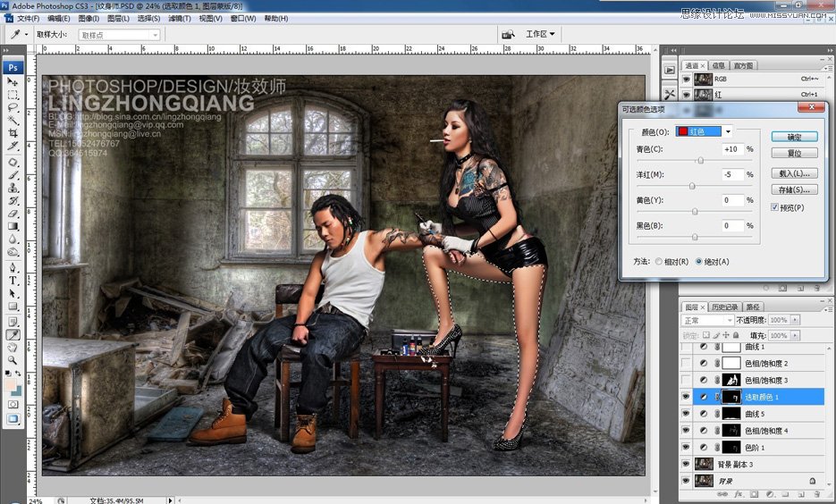Click the layer style fx icon
The image size is (836, 504).
(739, 493)
